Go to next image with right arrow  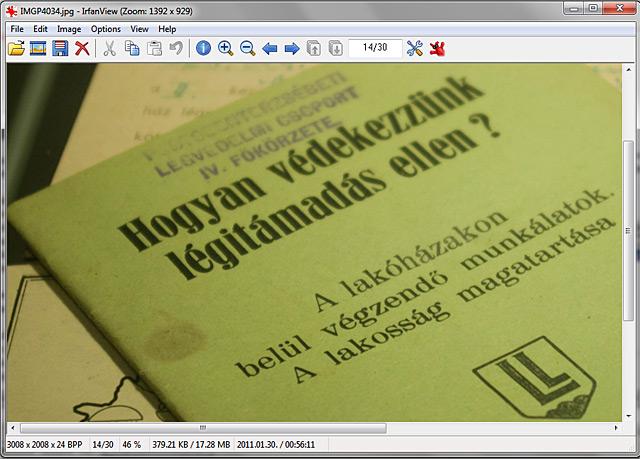[292, 49]
